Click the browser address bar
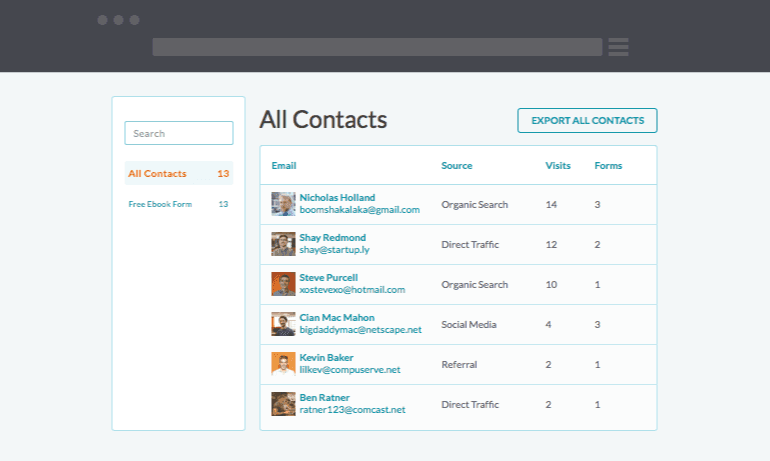Image resolution: width=770 pixels, height=461 pixels. click(x=377, y=47)
